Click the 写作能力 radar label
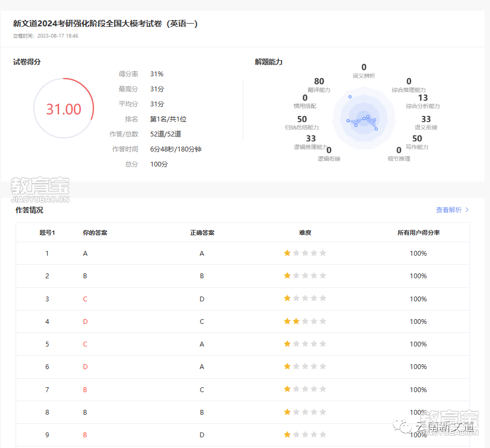The width and height of the screenshot is (490, 448). 417,147
